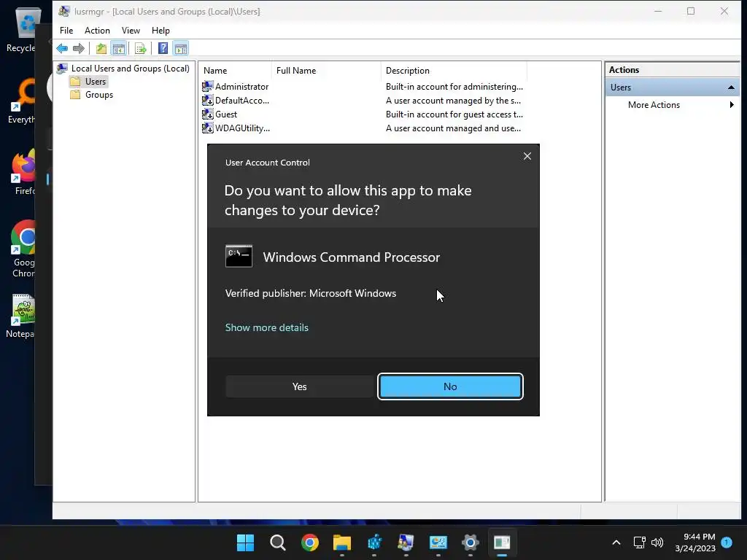Image resolution: width=747 pixels, height=560 pixels.
Task: Click Show more details link
Action: pos(267,327)
